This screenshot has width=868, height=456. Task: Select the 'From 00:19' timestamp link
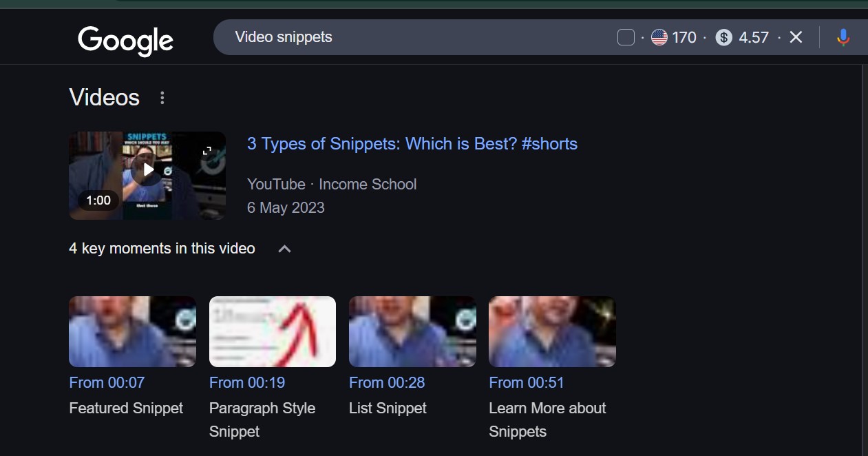coord(247,382)
